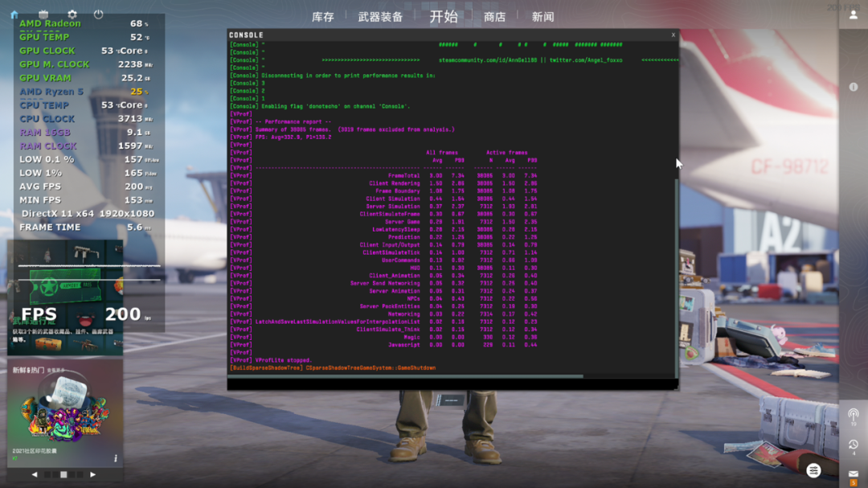Viewport: 868px width, 488px height.
Task: Click the Server PackEntities row in console
Action: click(383, 306)
